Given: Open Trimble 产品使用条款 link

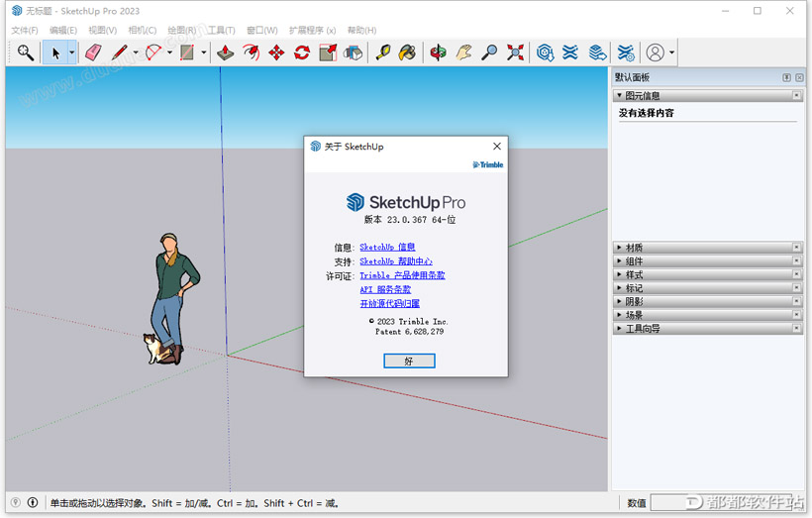Looking at the screenshot, I should (402, 275).
